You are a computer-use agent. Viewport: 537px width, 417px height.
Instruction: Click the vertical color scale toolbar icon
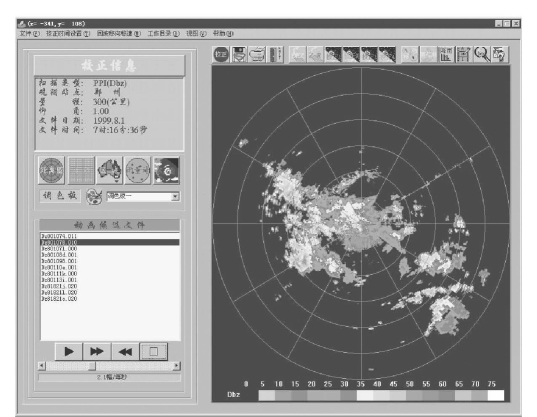[x=275, y=54]
